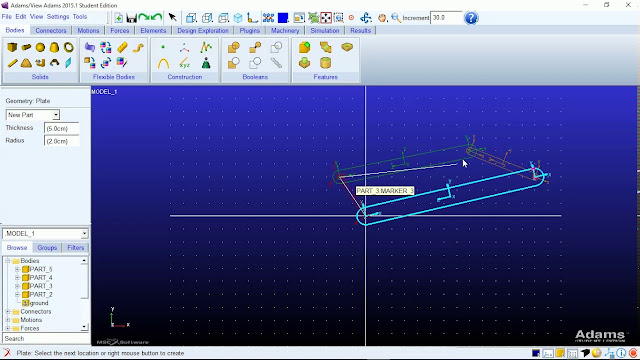The image size is (640, 360).
Task: Open the blue Help question icon
Action: [x=471, y=18]
